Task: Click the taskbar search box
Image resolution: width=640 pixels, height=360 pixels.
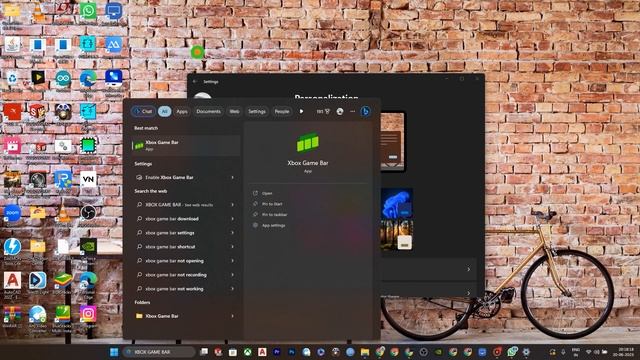Action: [159, 352]
